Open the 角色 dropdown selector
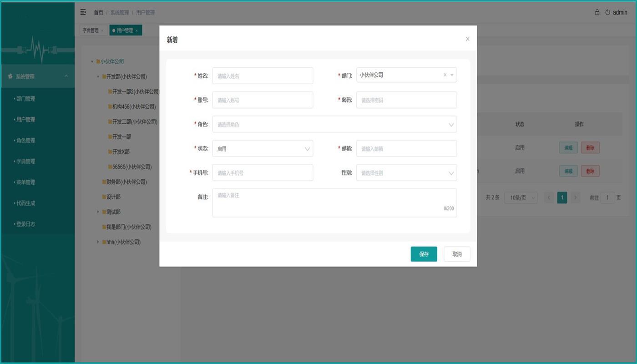The image size is (637, 364). pyautogui.click(x=334, y=124)
